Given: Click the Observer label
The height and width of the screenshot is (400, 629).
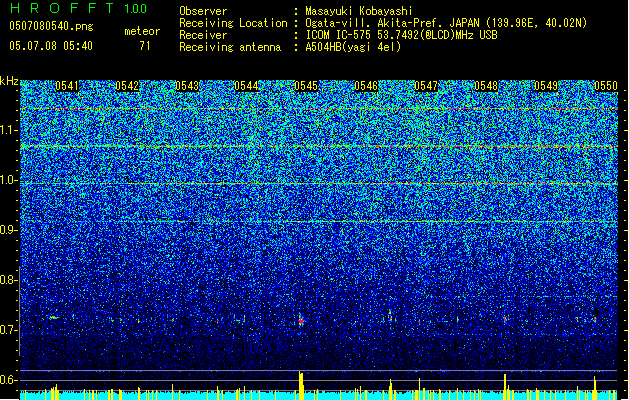Looking at the screenshot, I should [x=203, y=11].
